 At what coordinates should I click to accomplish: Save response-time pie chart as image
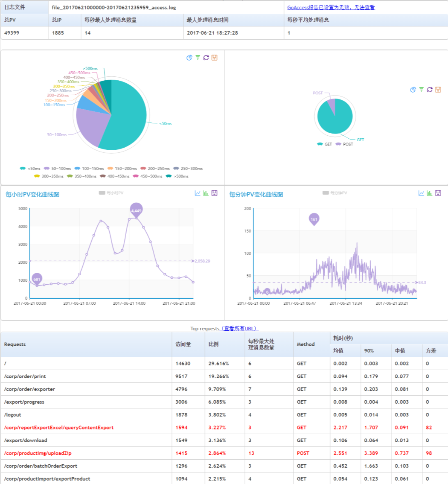pyautogui.click(x=215, y=58)
